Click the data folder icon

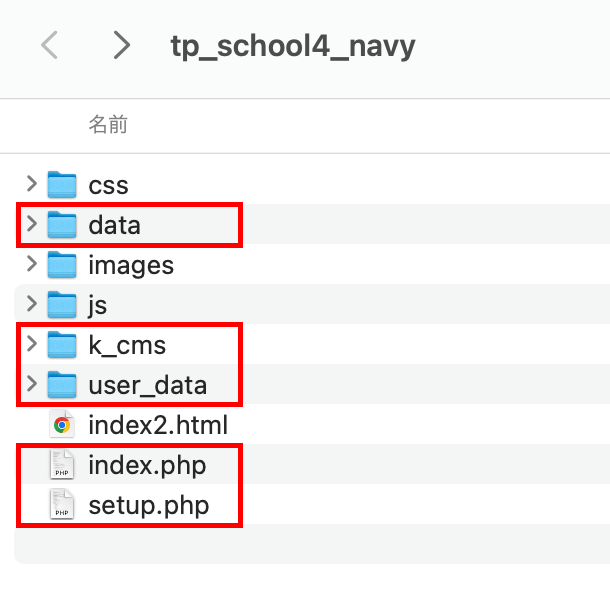click(x=62, y=224)
